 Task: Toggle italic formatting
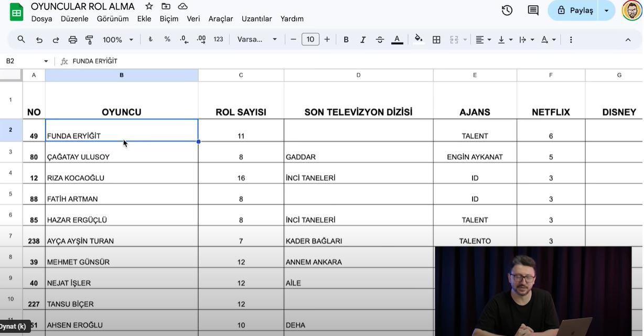pyautogui.click(x=363, y=39)
